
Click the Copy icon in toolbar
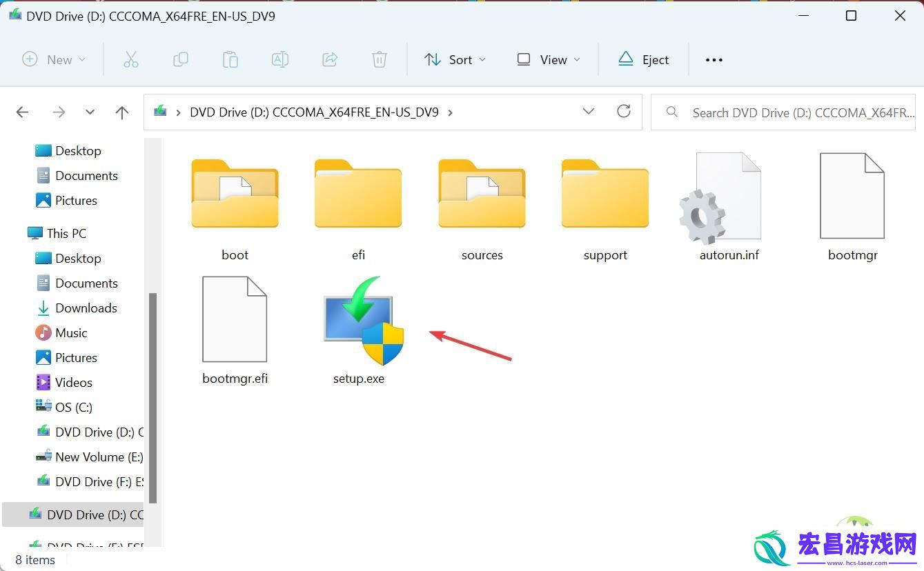[x=181, y=60]
